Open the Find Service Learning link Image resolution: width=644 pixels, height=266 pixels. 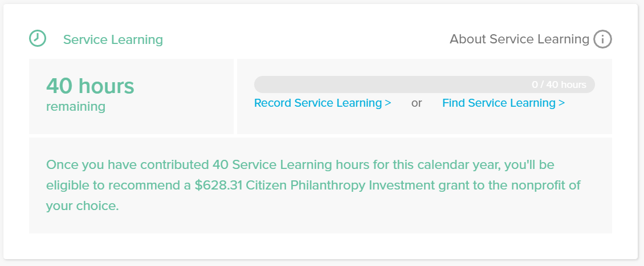click(x=504, y=103)
